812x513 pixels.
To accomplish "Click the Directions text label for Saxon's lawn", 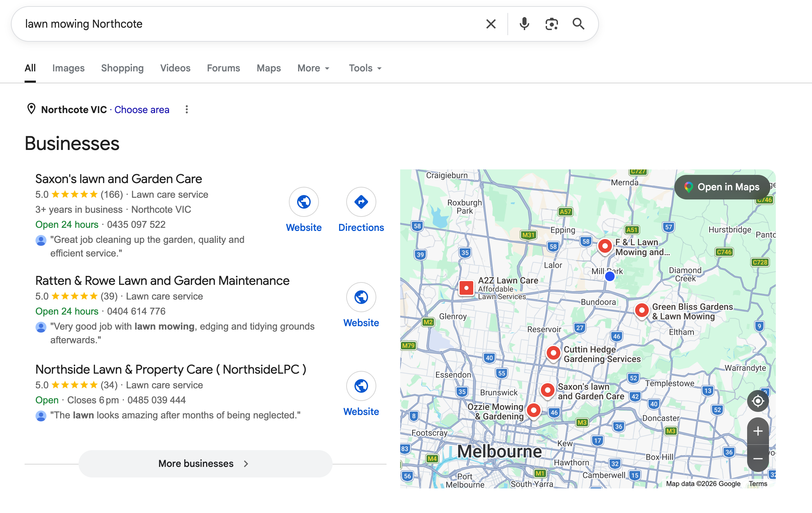I will pos(361,228).
